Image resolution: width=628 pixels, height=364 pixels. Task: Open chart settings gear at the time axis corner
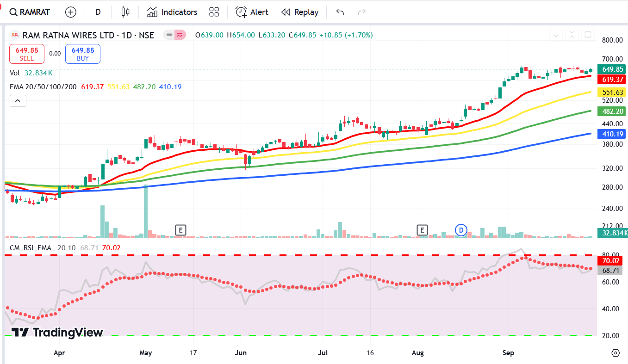tap(616, 353)
